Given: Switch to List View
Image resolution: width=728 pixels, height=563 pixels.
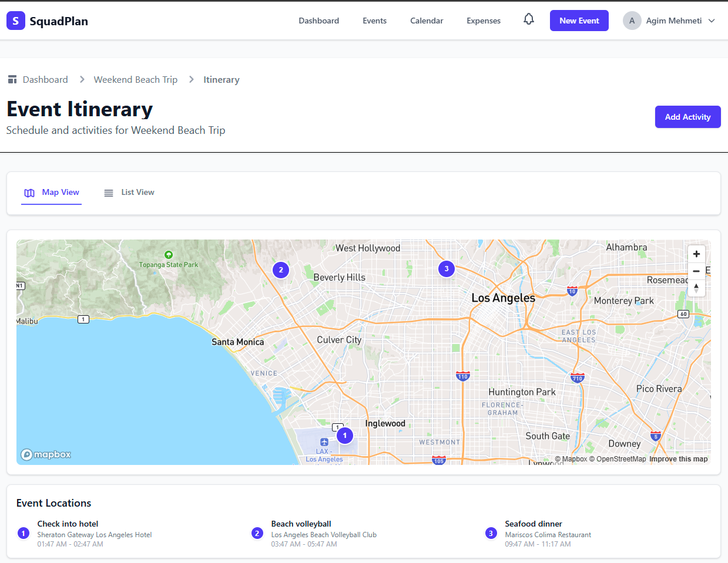Looking at the screenshot, I should pyautogui.click(x=129, y=192).
